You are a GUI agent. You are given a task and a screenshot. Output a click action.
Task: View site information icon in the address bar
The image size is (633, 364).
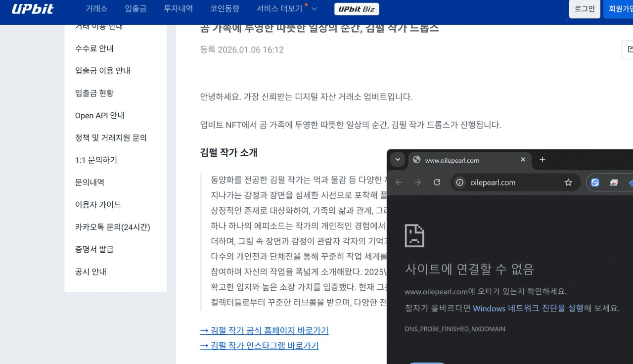point(460,182)
